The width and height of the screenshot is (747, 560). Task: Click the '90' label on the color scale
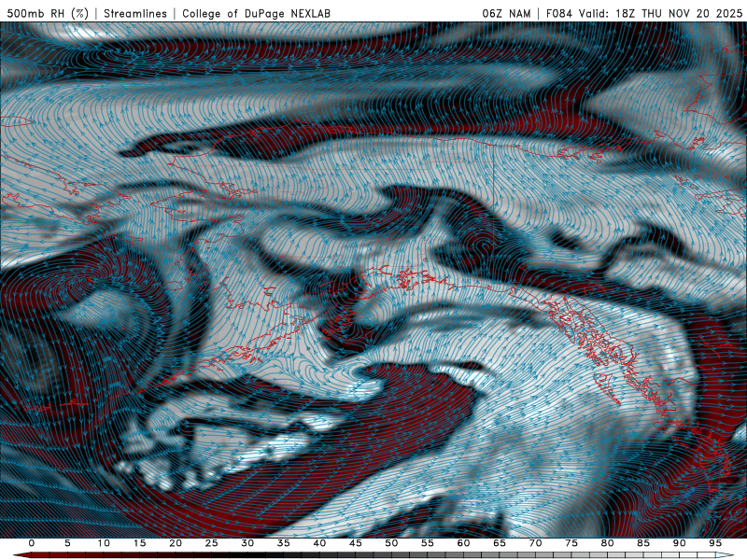(680, 543)
